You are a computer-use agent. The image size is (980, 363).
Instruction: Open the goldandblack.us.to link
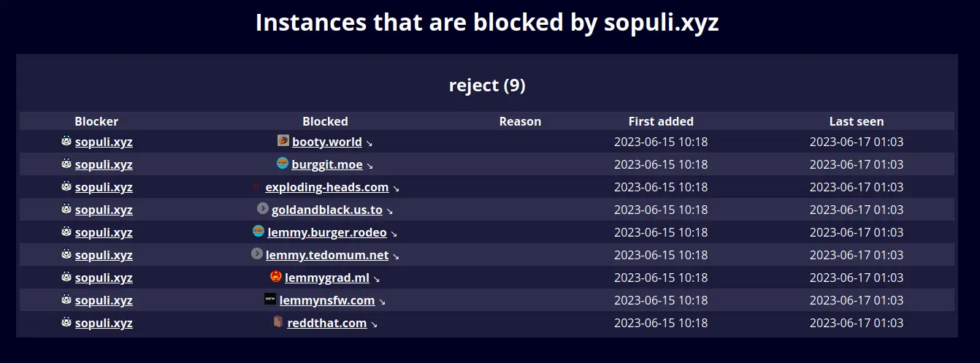click(327, 210)
